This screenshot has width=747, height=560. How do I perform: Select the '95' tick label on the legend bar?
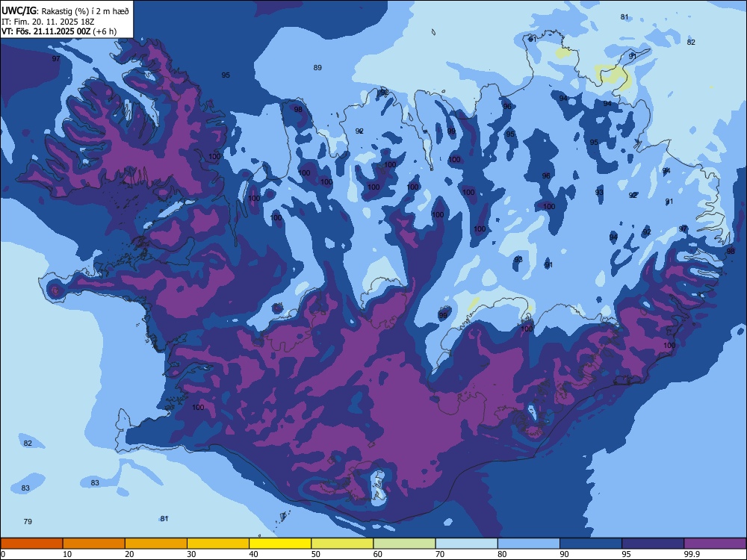(x=627, y=554)
